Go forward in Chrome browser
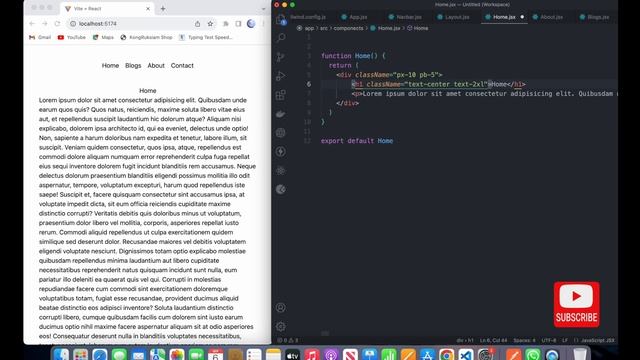 pos(44,24)
